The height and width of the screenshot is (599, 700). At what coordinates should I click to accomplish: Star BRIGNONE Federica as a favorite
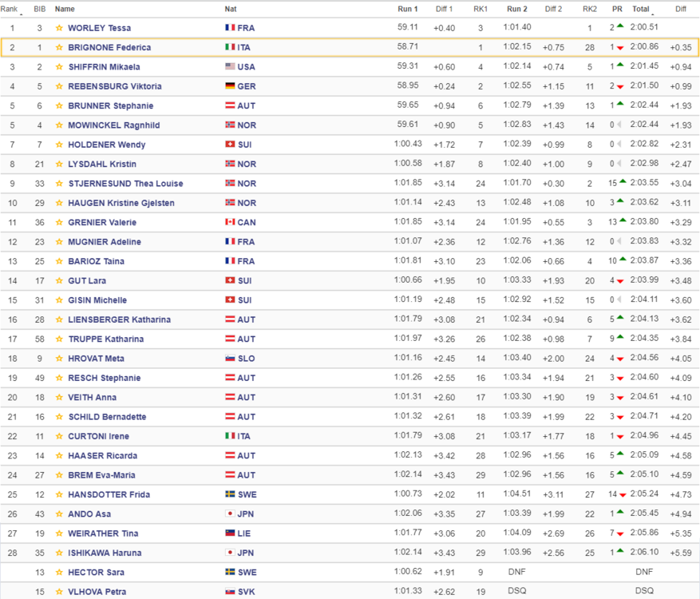click(x=59, y=47)
